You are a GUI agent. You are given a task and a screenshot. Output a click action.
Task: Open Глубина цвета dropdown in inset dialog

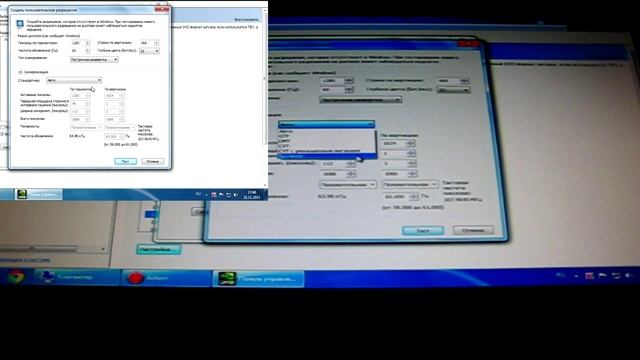tap(149, 51)
